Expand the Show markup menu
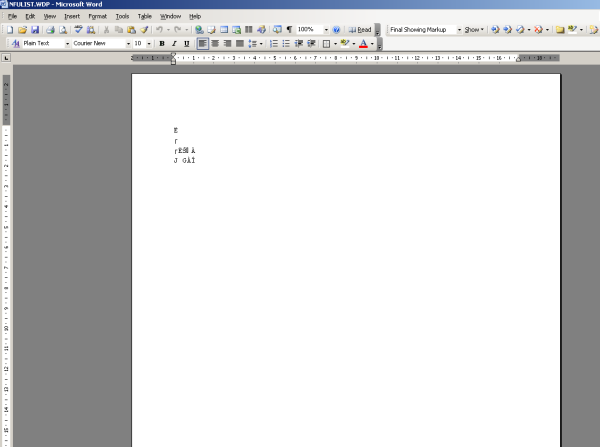This screenshot has width=600, height=447. [x=474, y=29]
